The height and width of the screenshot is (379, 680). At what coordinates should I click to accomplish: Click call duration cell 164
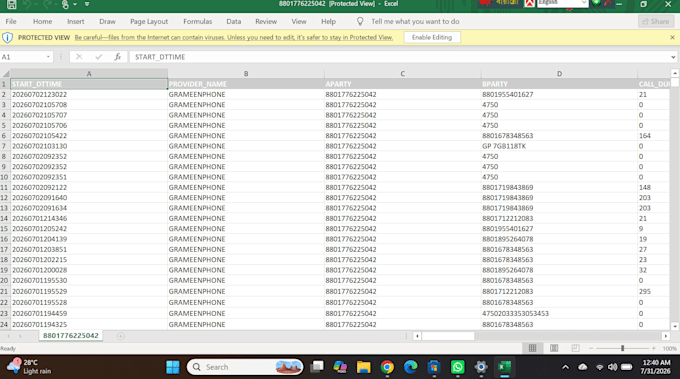click(x=654, y=136)
